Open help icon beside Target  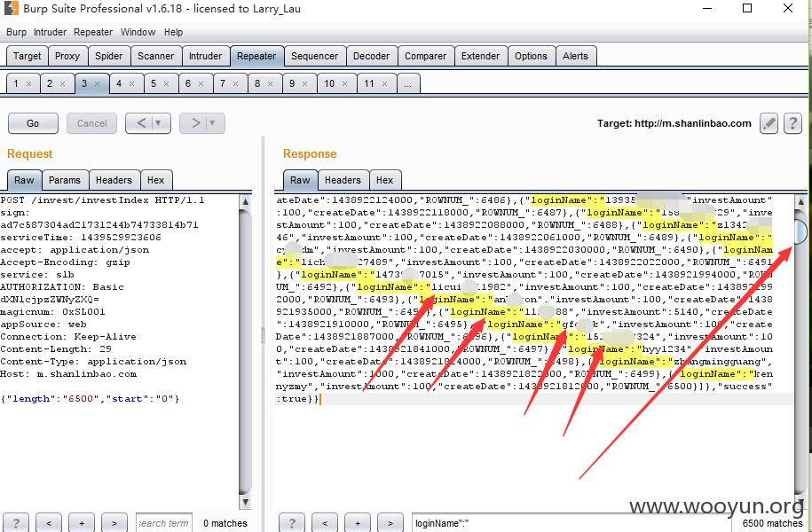792,123
